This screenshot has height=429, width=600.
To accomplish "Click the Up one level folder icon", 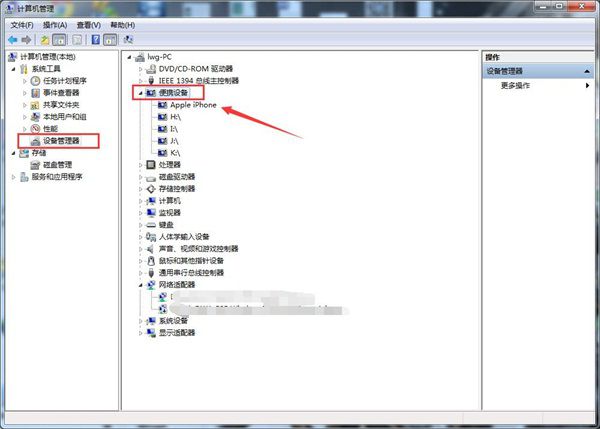I will [45, 39].
